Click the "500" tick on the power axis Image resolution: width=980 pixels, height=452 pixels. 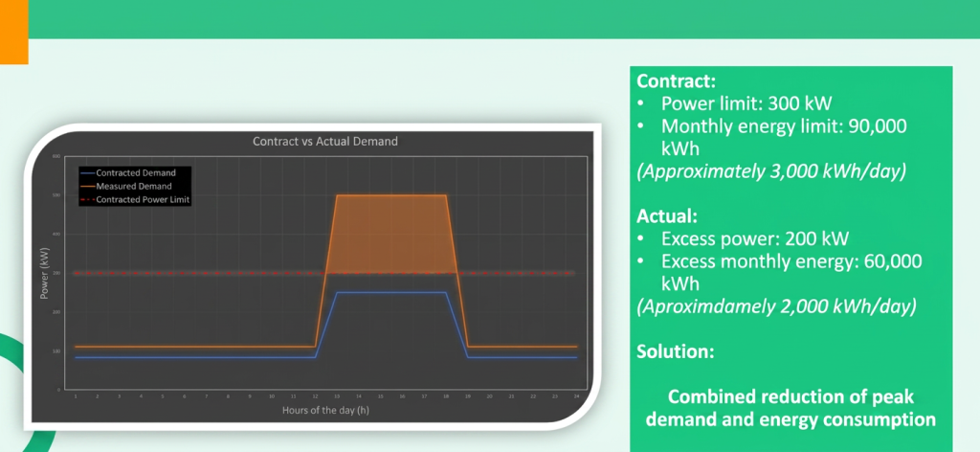point(58,195)
